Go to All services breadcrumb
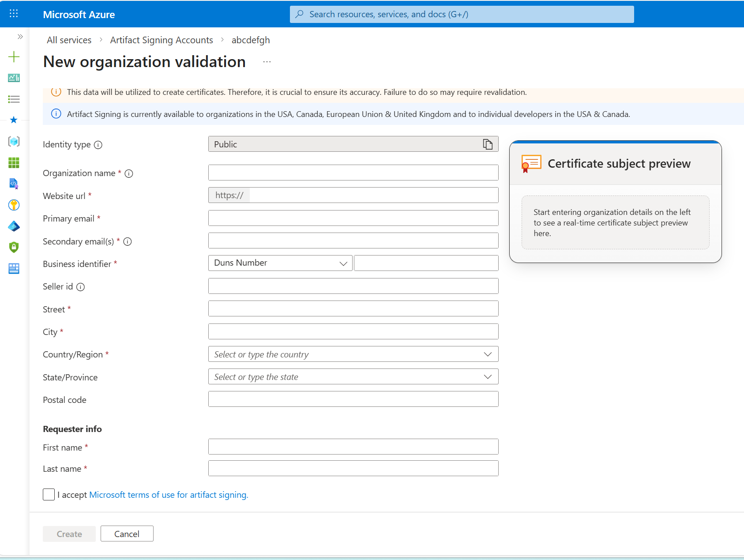Viewport: 744px width, 560px height. click(69, 40)
